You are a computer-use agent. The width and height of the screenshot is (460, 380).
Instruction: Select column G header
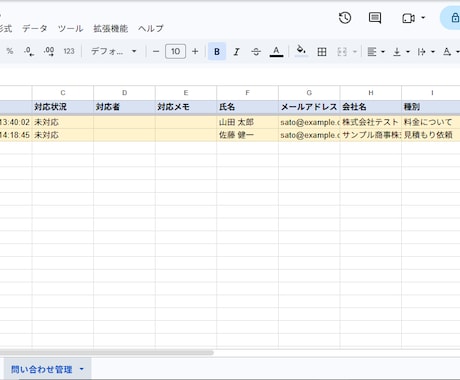point(309,93)
